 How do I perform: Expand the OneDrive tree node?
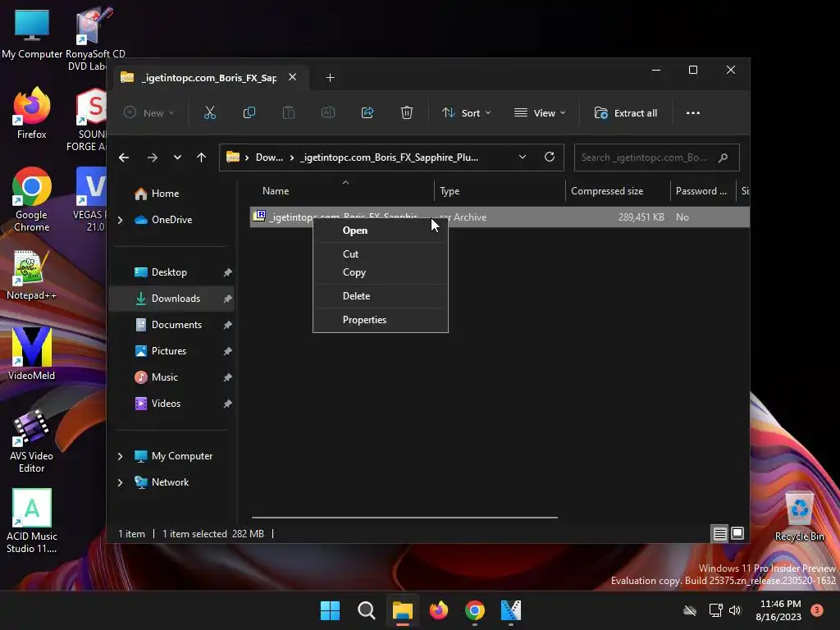(x=120, y=220)
